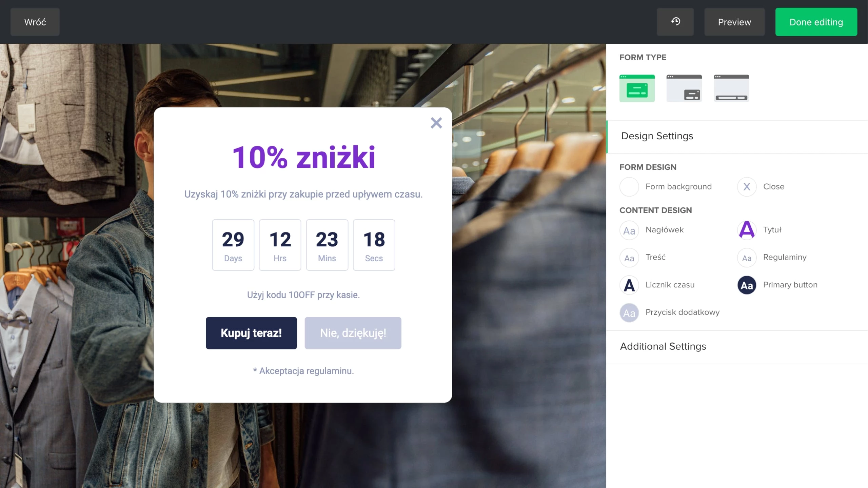The width and height of the screenshot is (868, 488).
Task: Click the Kupuj teraz! popup button
Action: tap(251, 333)
